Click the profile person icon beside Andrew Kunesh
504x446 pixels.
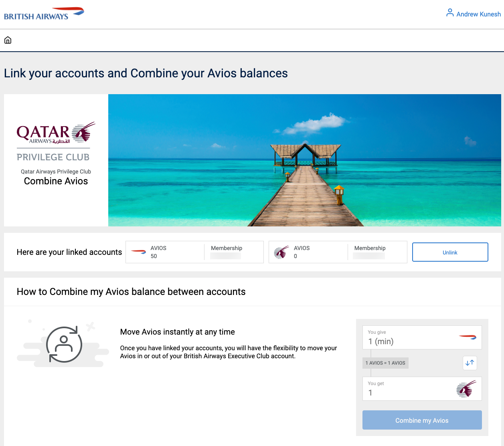click(450, 12)
